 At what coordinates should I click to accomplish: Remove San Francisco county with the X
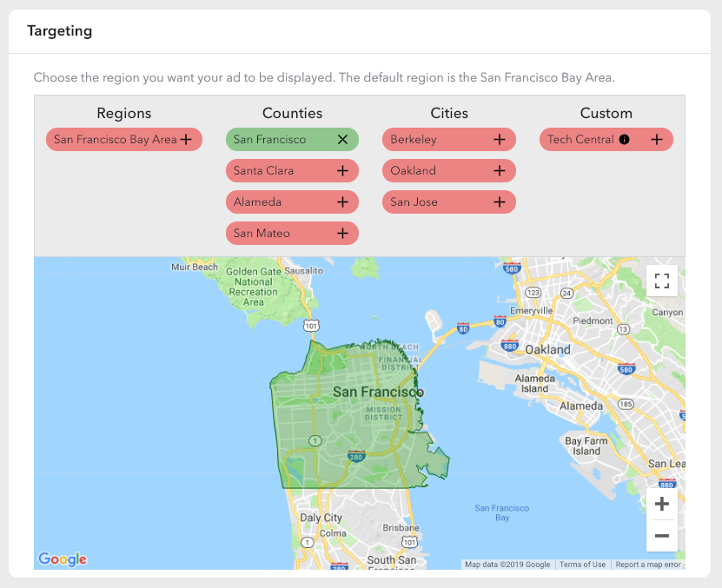342,140
